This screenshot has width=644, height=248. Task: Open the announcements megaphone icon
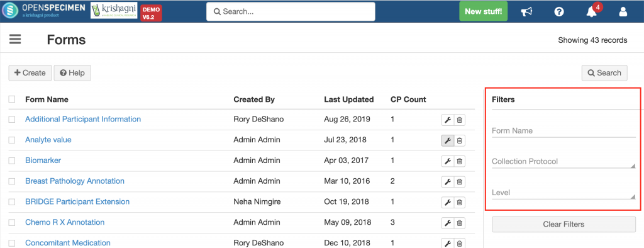(526, 11)
